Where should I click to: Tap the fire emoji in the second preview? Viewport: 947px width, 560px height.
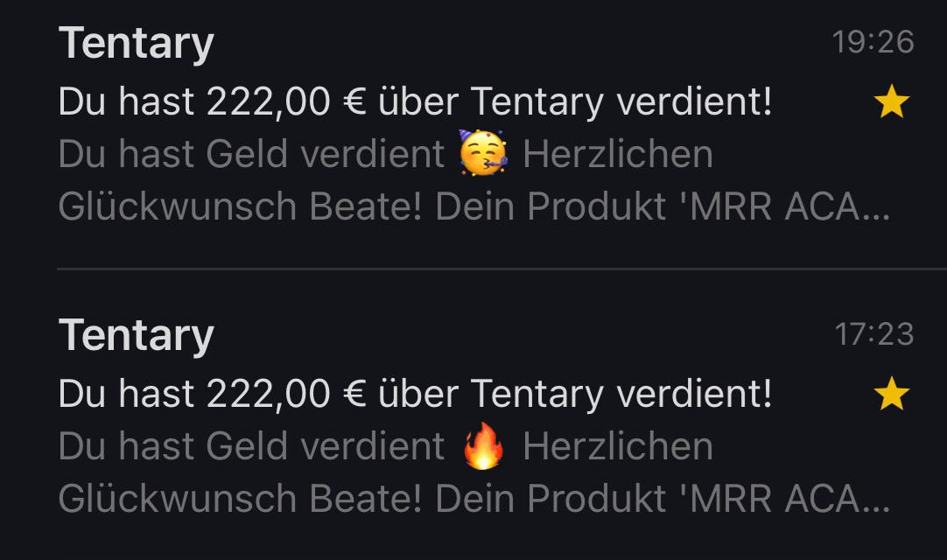click(x=485, y=445)
